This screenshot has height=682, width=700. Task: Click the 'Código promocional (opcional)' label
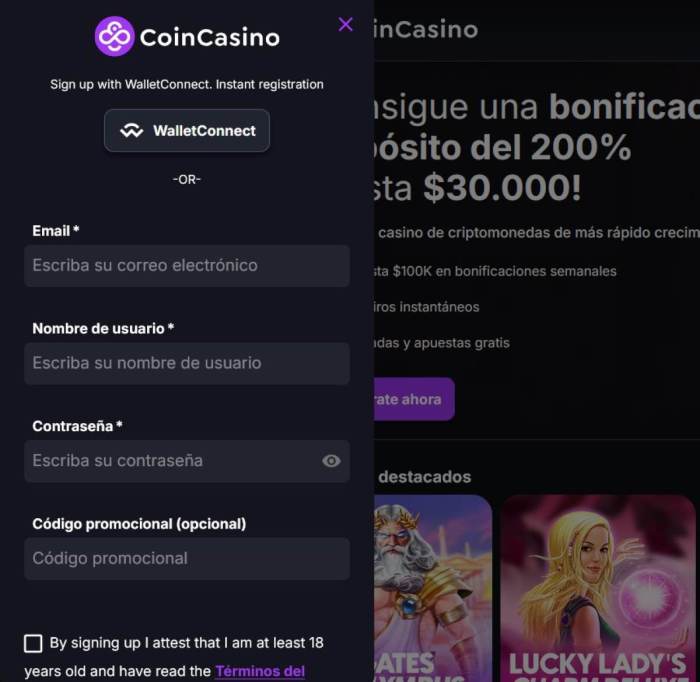(x=139, y=523)
